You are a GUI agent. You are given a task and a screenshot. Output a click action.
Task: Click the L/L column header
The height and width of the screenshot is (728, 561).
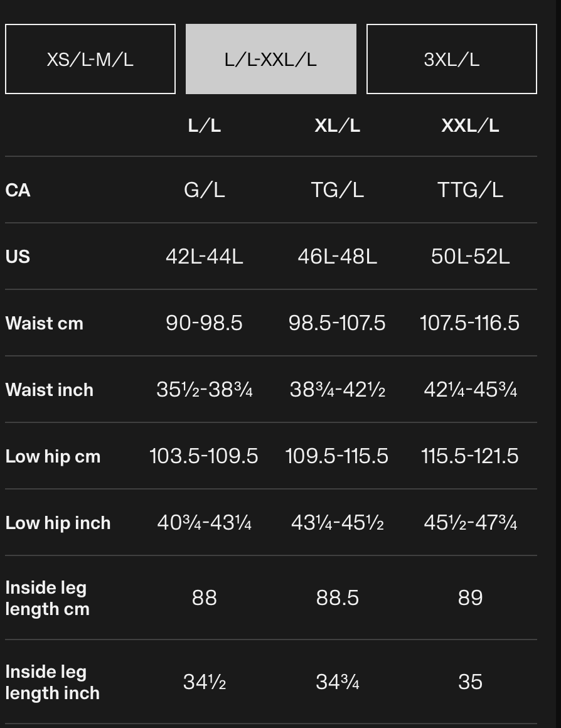pyautogui.click(x=205, y=126)
